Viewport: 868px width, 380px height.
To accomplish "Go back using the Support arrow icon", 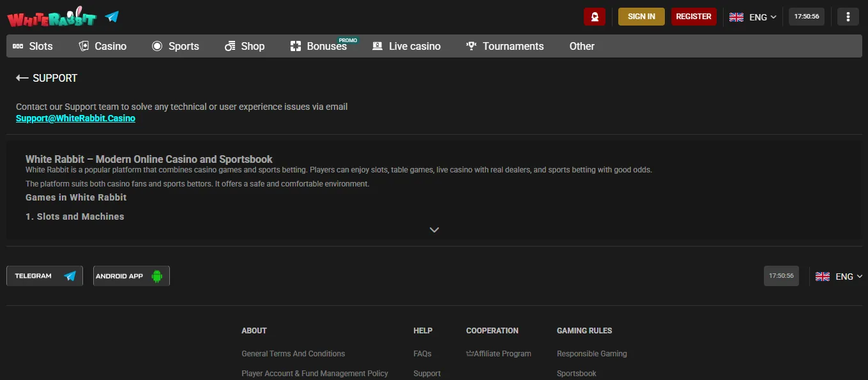I will click(x=22, y=78).
